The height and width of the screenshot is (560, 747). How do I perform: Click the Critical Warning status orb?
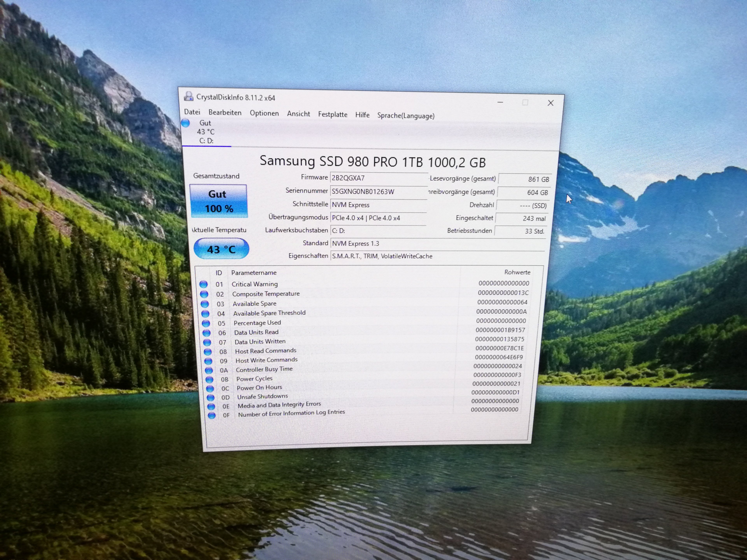point(203,284)
